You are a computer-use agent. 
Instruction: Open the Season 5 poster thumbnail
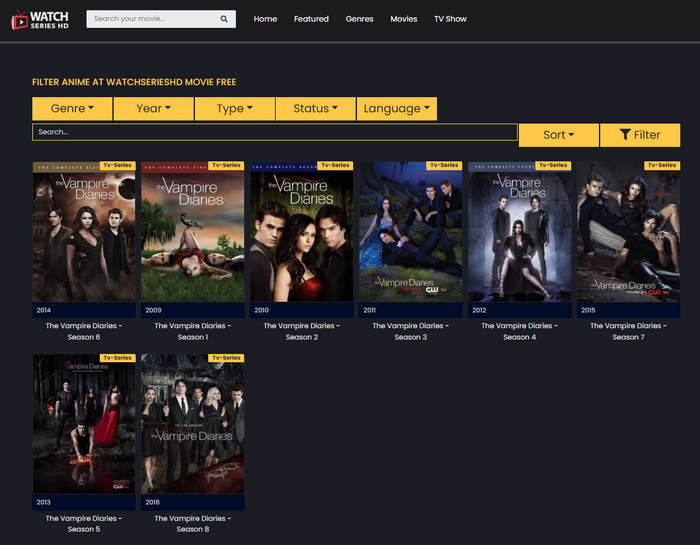84,424
